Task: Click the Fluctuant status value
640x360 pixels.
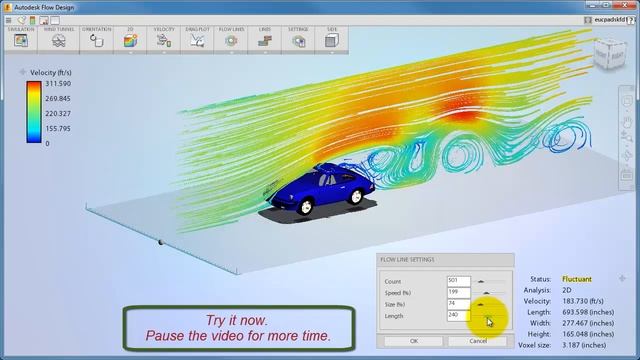Action: [x=577, y=279]
